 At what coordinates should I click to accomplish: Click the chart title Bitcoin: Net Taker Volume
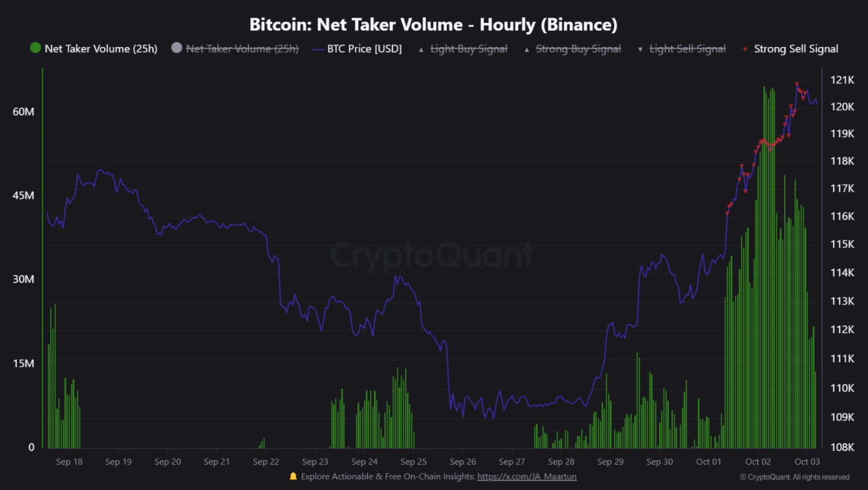(433, 25)
